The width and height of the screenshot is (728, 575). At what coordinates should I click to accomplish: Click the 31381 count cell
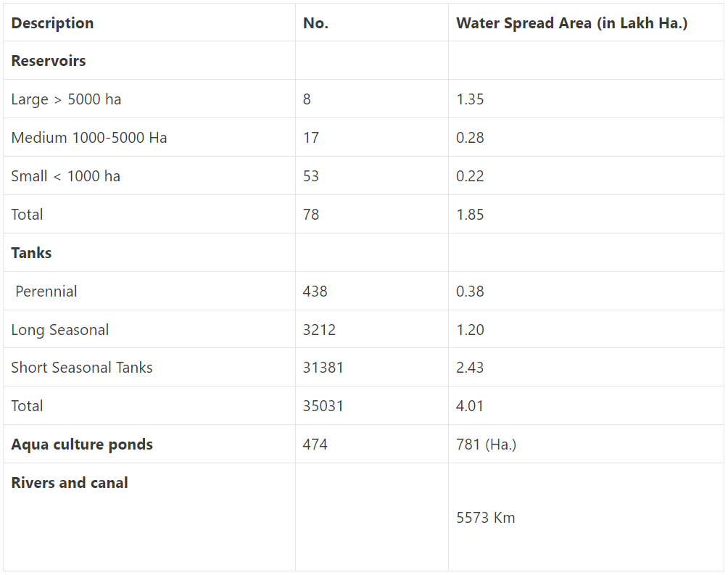click(323, 368)
